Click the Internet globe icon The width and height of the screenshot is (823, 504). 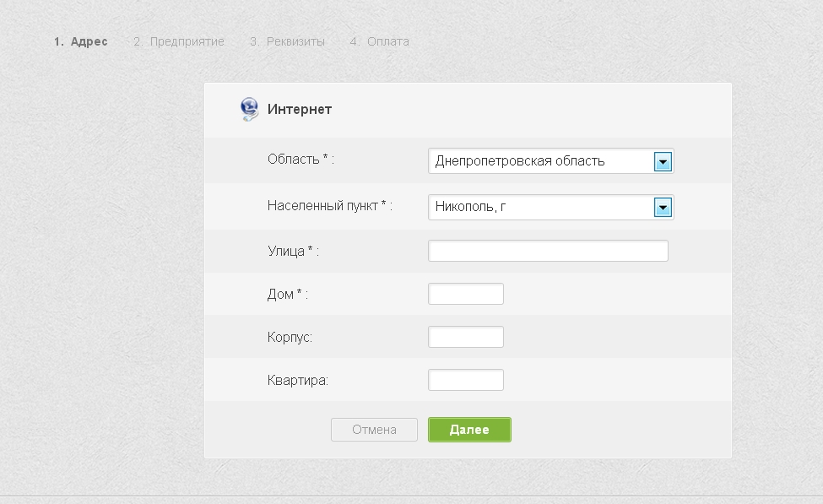(x=249, y=109)
